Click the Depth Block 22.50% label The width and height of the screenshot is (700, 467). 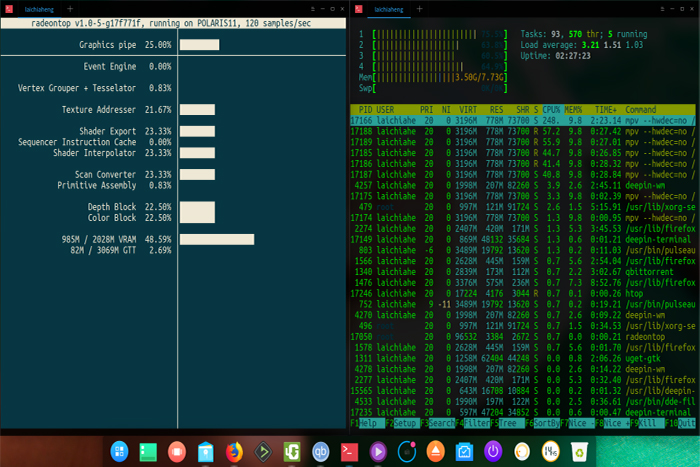point(129,207)
